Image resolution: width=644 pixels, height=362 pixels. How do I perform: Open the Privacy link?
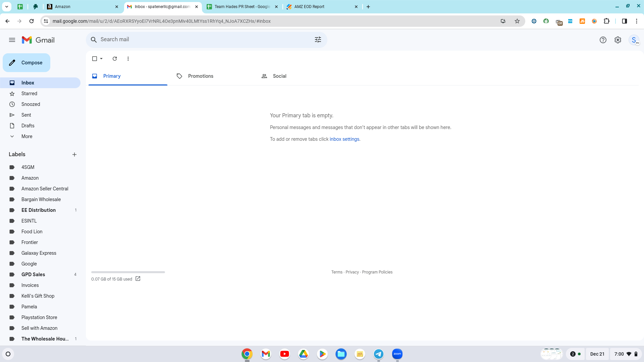pyautogui.click(x=352, y=272)
